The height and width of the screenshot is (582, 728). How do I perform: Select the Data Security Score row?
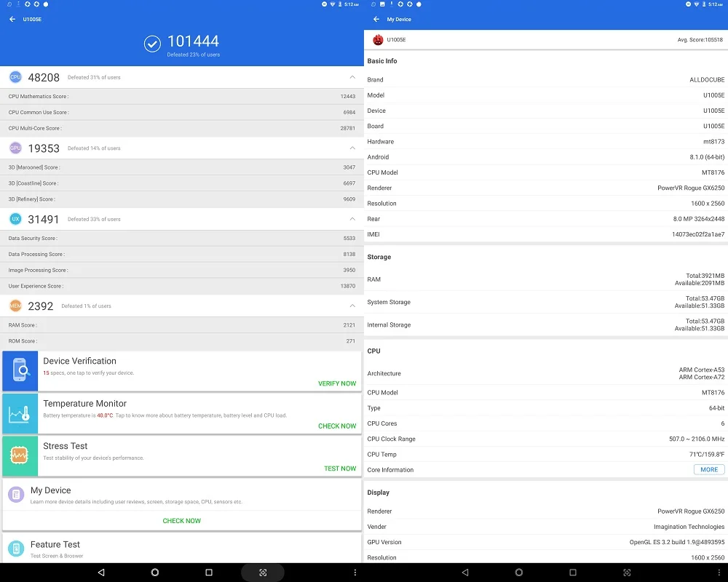[x=182, y=238]
